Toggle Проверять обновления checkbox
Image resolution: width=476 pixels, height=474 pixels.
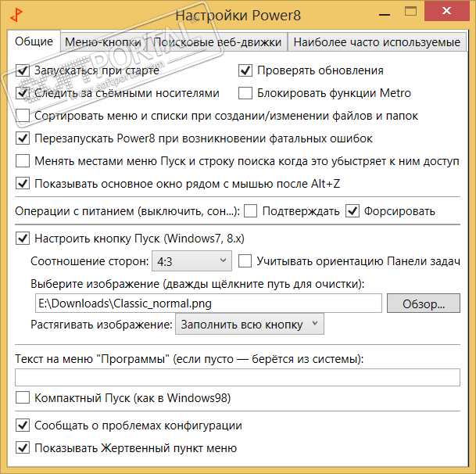point(245,70)
